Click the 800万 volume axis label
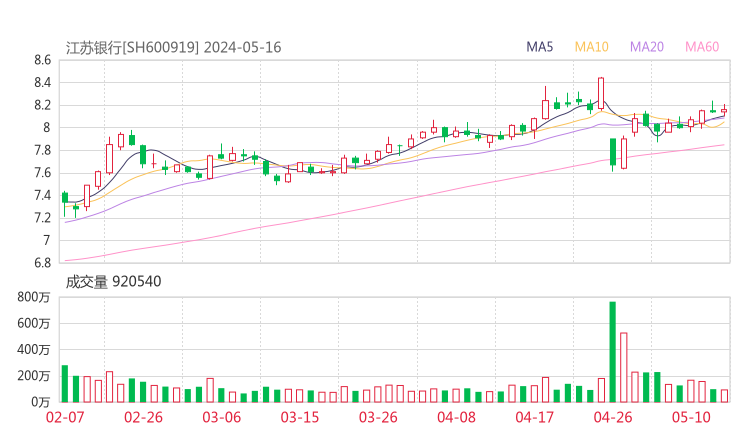Screen dimensions: 740x440 click(34, 297)
